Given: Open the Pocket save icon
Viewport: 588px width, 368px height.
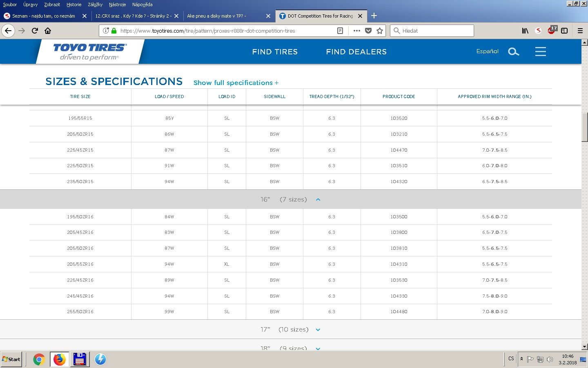Looking at the screenshot, I should coord(368,31).
